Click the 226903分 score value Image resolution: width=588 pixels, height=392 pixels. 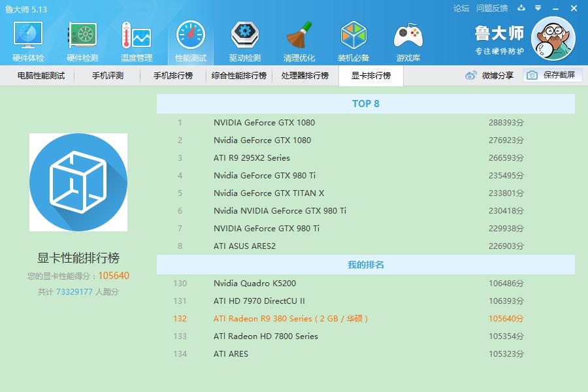(x=506, y=246)
